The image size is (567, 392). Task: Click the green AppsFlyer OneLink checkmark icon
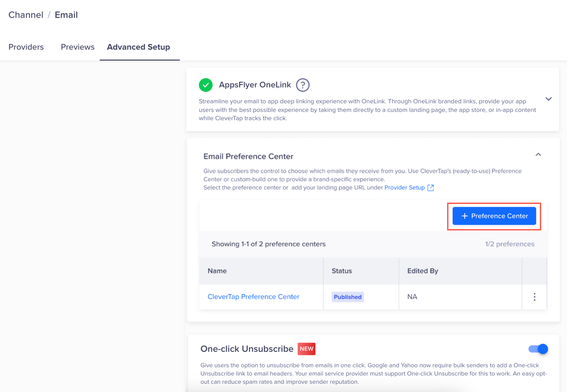(206, 85)
